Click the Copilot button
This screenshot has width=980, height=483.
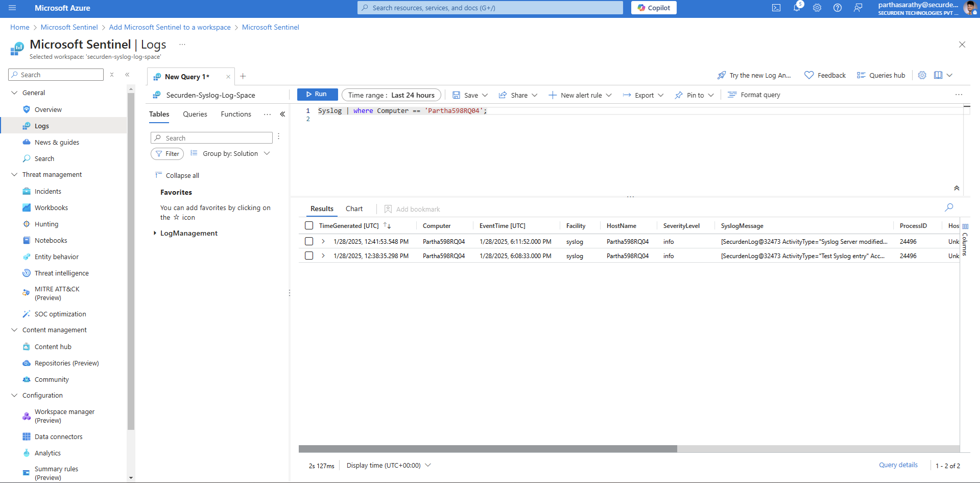(654, 8)
